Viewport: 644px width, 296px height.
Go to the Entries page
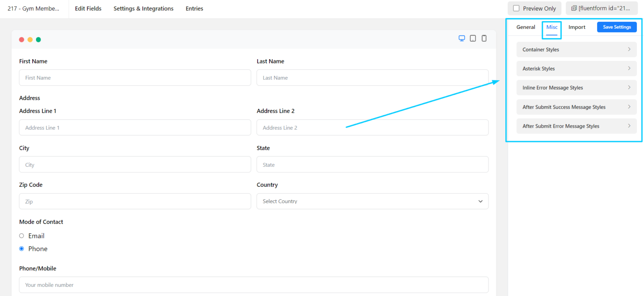click(x=194, y=9)
